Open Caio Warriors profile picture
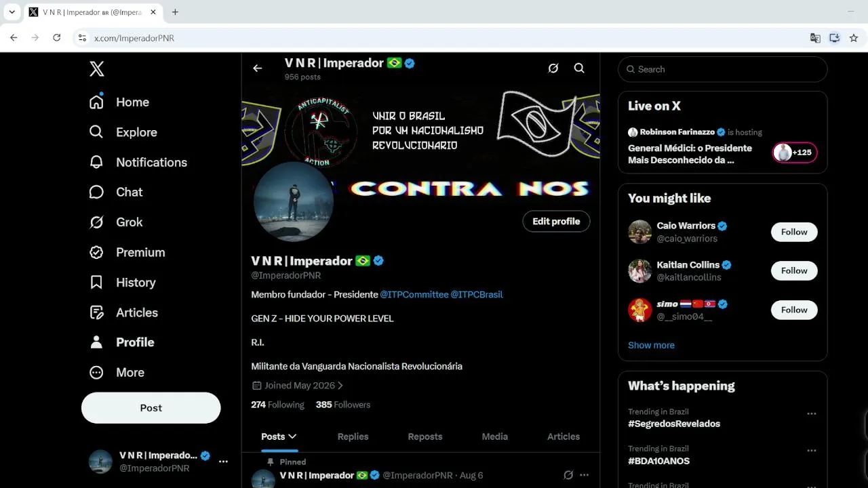This screenshot has width=868, height=488. click(639, 232)
